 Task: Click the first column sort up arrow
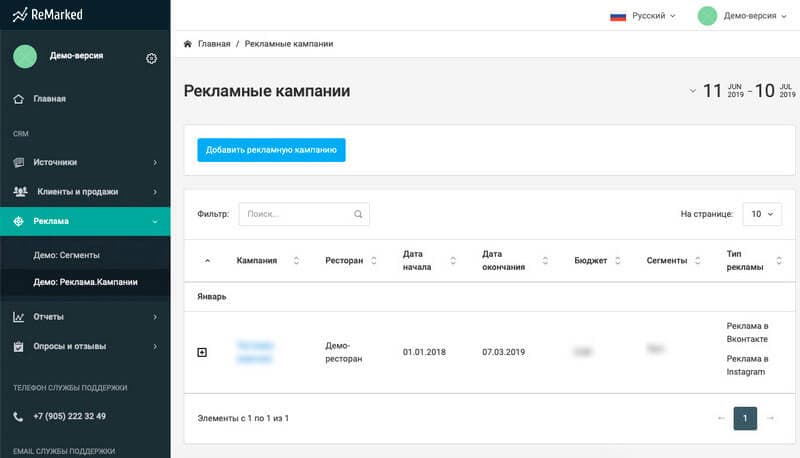pos(207,261)
